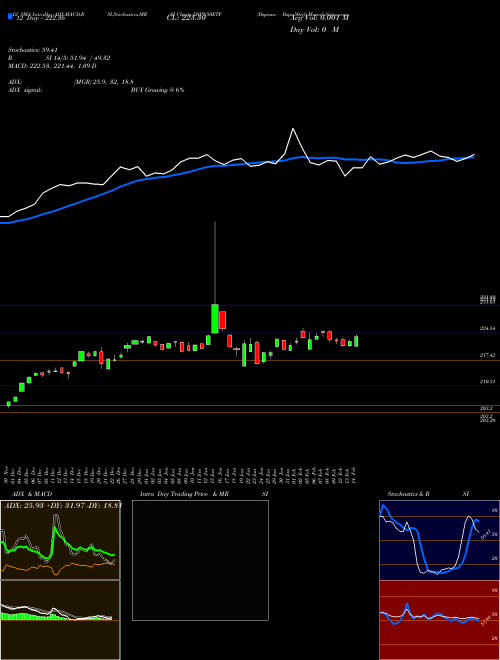Click the 'MACD: 222.33, 221.44, 1.09 D' line
Viewport: 500px width, 660px height.
tap(52, 66)
